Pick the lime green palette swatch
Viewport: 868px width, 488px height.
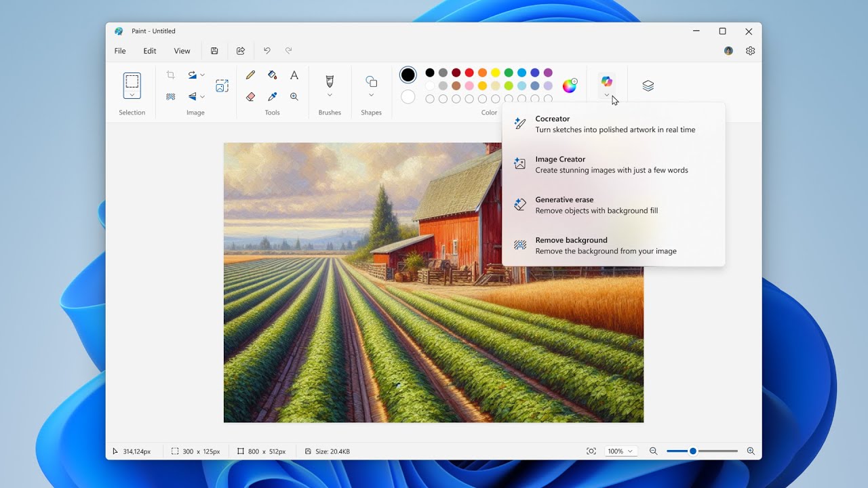point(509,86)
